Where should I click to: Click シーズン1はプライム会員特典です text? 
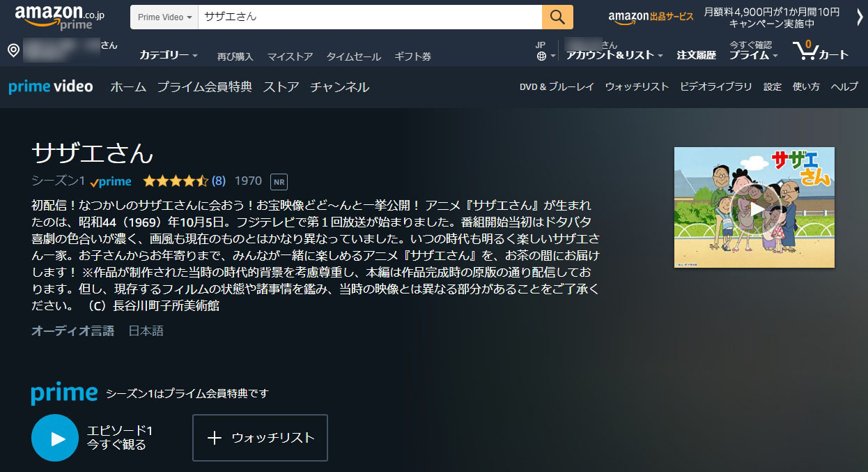pos(187,394)
